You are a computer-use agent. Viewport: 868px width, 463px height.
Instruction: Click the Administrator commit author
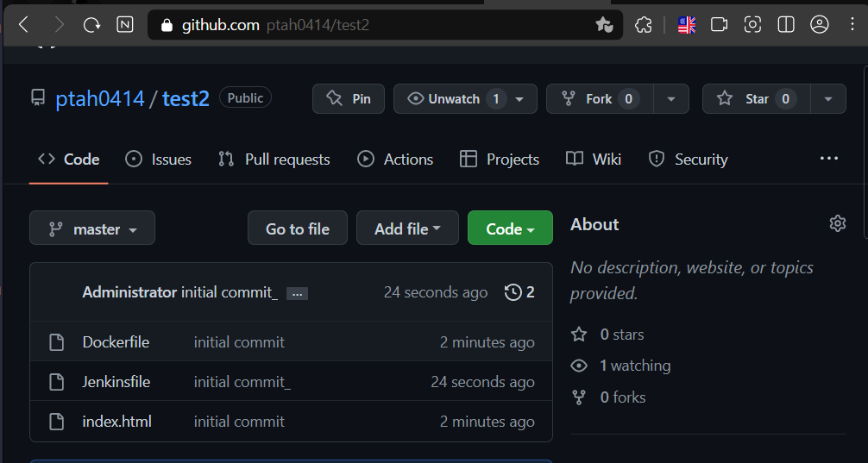click(129, 292)
